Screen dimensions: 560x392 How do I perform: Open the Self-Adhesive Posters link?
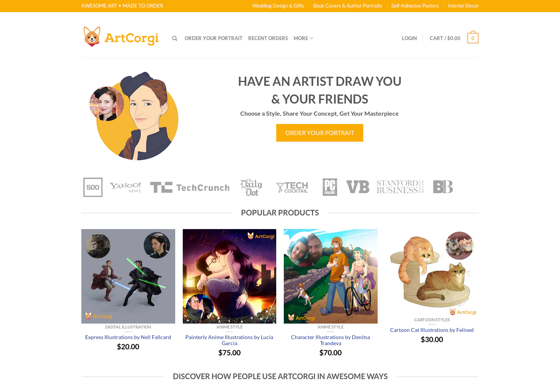[415, 6]
